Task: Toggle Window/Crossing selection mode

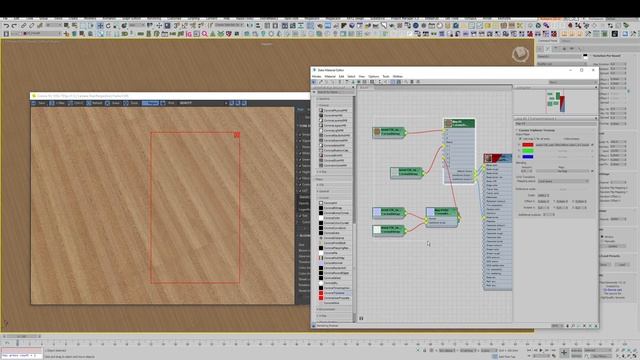Action: 91,25
